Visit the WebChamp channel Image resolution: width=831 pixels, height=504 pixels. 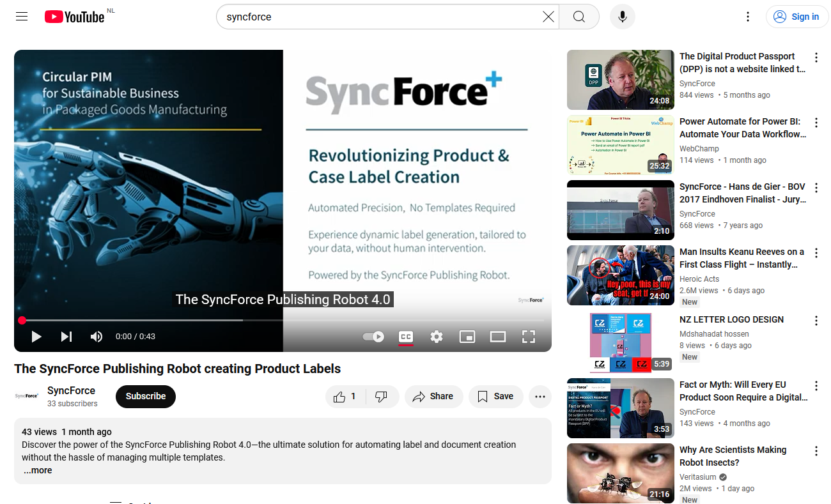tap(699, 149)
